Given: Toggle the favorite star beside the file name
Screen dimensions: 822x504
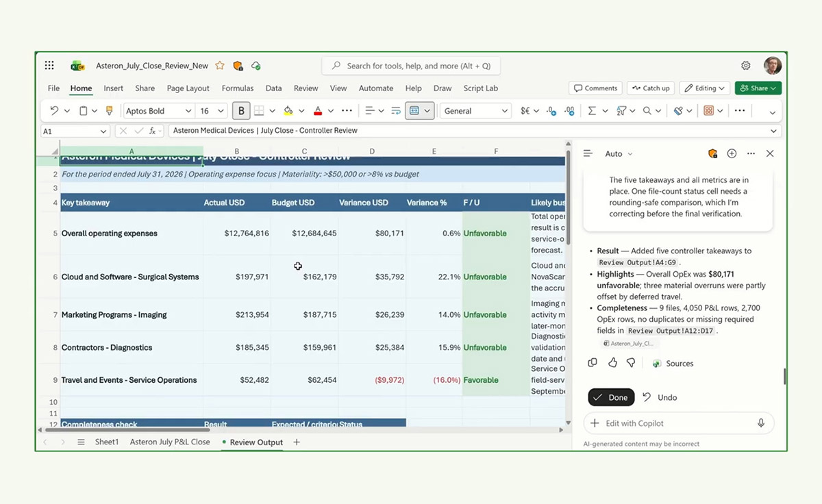Looking at the screenshot, I should pos(220,66).
